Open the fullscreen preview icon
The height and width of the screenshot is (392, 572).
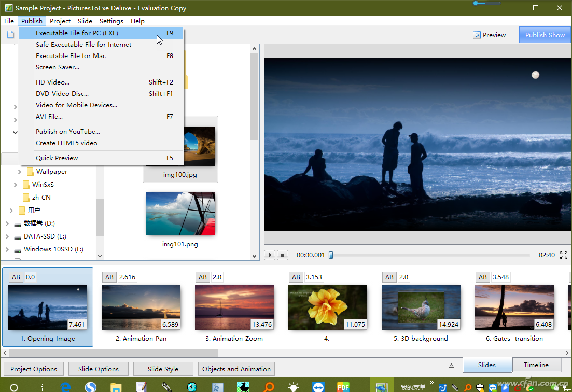564,255
